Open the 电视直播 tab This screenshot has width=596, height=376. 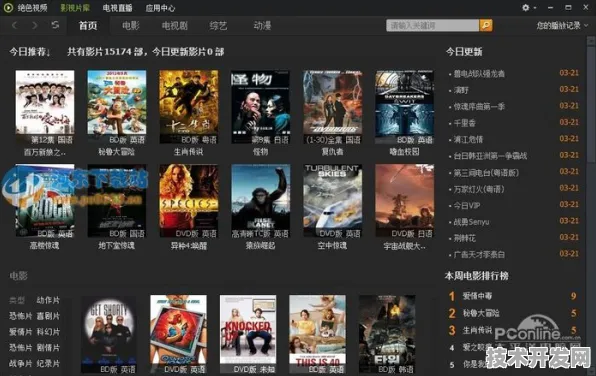pyautogui.click(x=117, y=8)
